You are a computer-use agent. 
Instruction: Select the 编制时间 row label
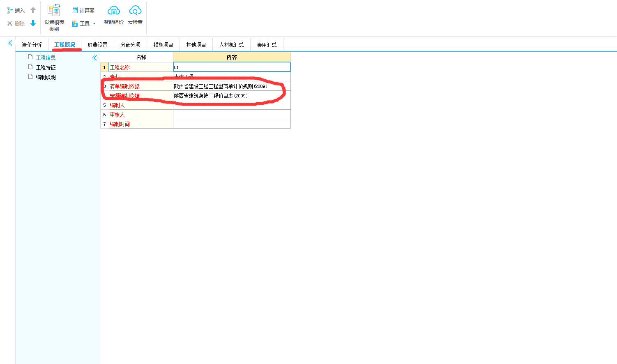tap(141, 124)
